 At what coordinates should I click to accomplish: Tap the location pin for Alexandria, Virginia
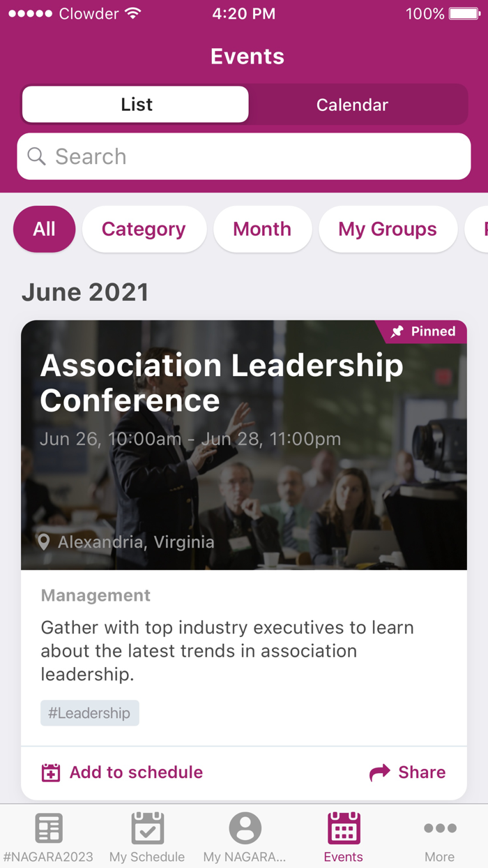45,542
